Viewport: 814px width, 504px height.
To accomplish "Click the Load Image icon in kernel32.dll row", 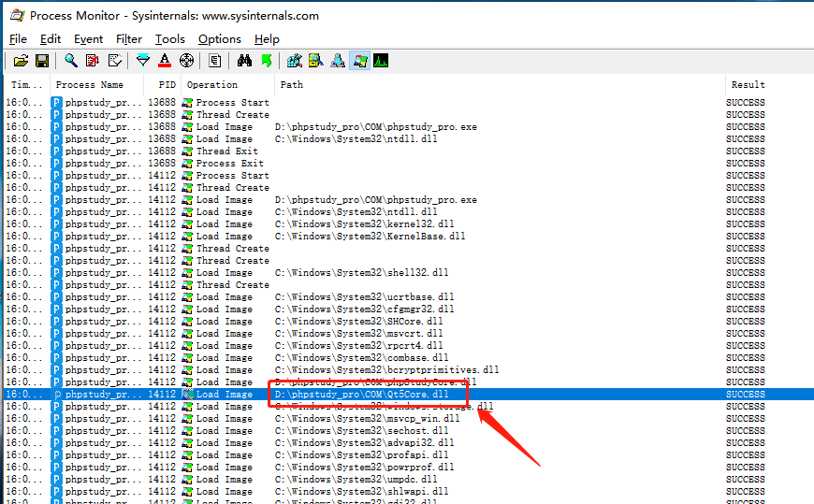I will tap(187, 224).
